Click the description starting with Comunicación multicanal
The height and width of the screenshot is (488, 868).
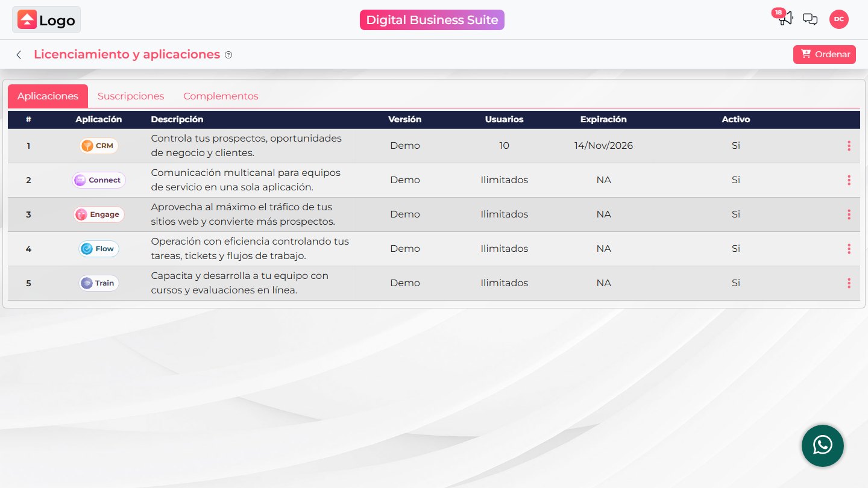(246, 180)
